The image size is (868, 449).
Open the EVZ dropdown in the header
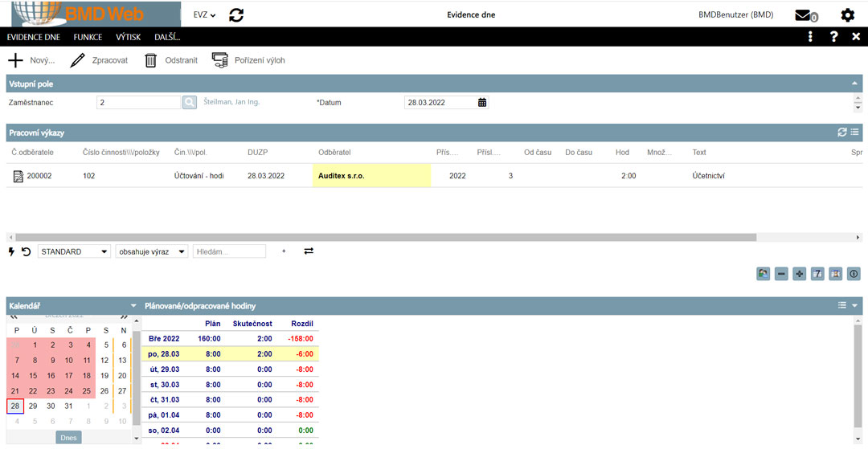tap(204, 14)
